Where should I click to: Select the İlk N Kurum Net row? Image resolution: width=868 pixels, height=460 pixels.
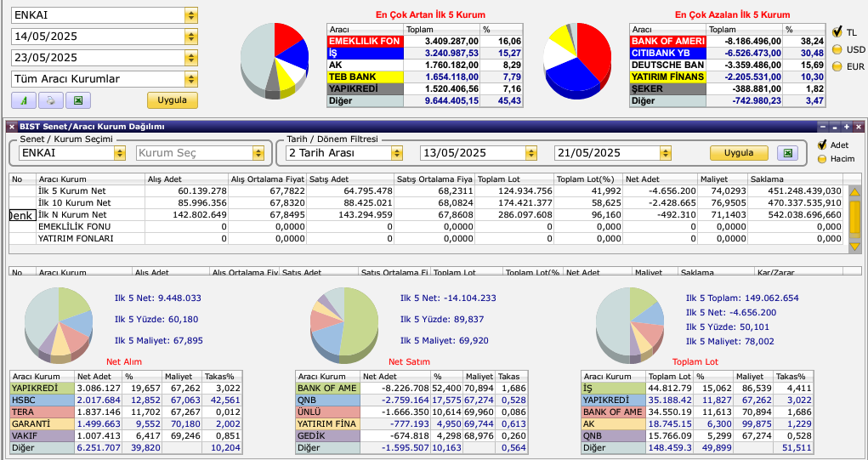(x=426, y=214)
